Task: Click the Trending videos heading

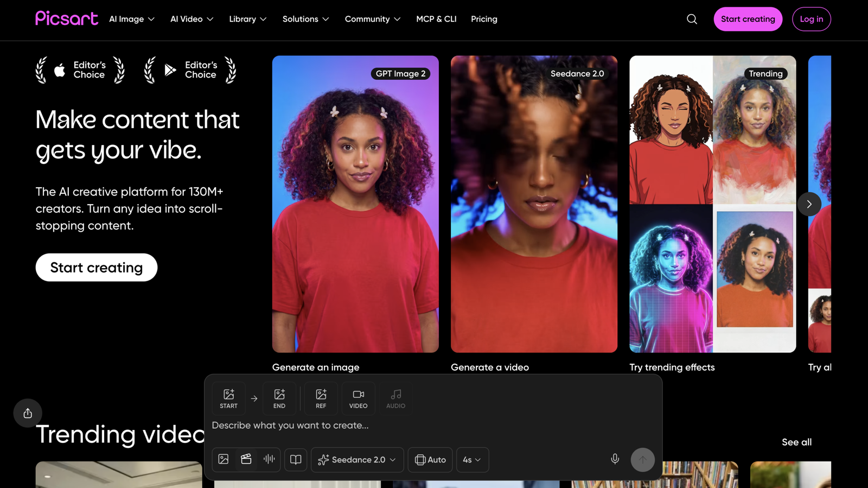Action: tap(120, 434)
